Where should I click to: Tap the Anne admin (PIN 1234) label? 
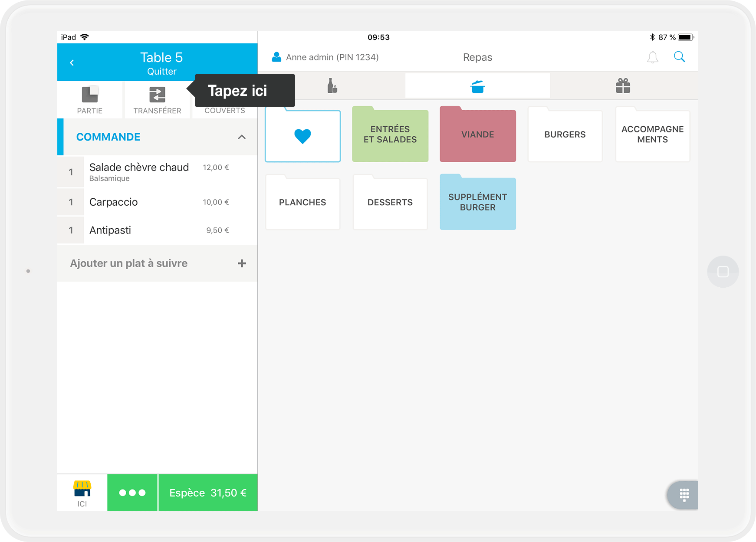pos(332,57)
